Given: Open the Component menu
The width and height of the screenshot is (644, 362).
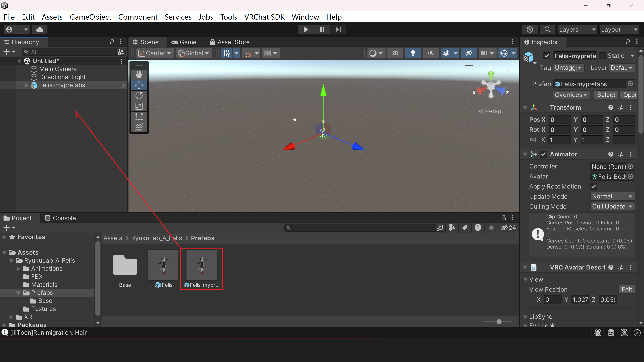Looking at the screenshot, I should 138,17.
